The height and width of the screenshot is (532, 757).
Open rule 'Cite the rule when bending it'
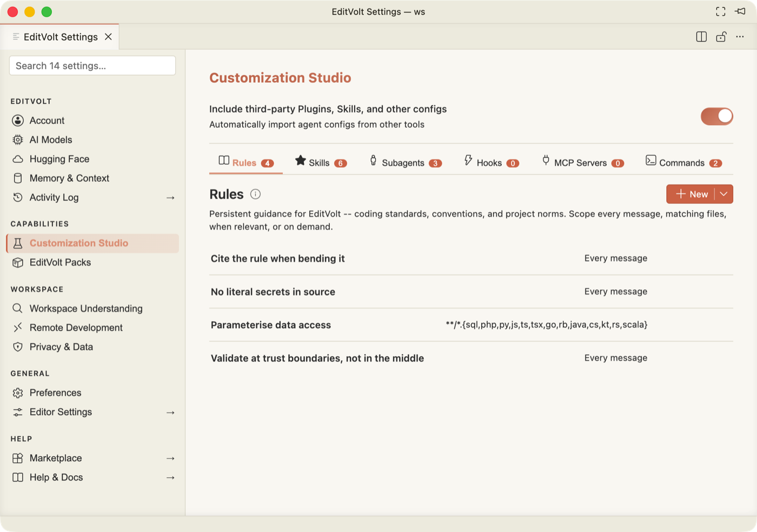coord(471,258)
